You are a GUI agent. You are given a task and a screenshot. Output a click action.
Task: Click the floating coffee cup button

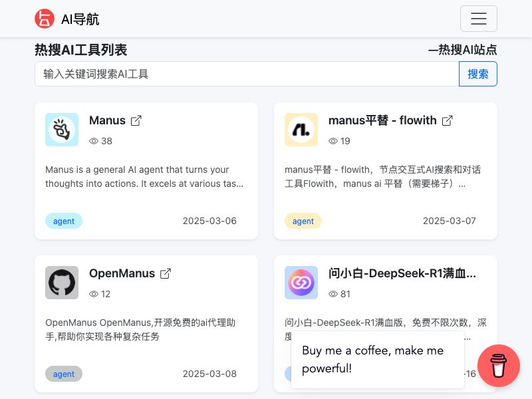(x=499, y=366)
